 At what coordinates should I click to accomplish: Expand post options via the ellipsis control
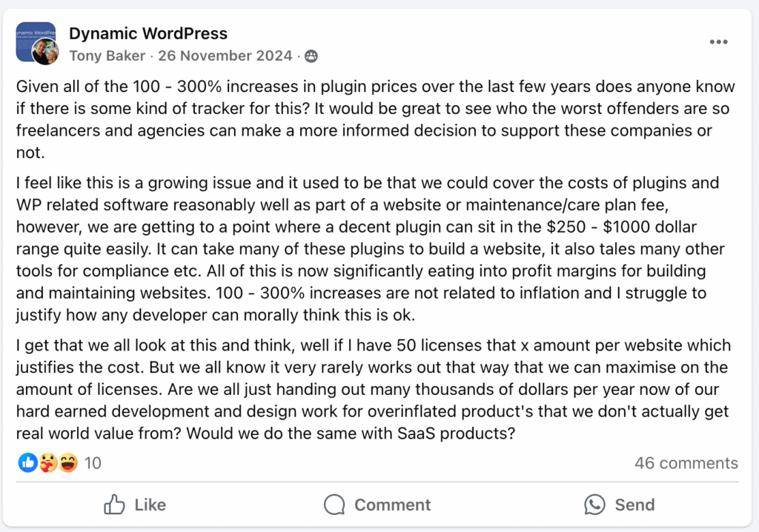[x=717, y=41]
